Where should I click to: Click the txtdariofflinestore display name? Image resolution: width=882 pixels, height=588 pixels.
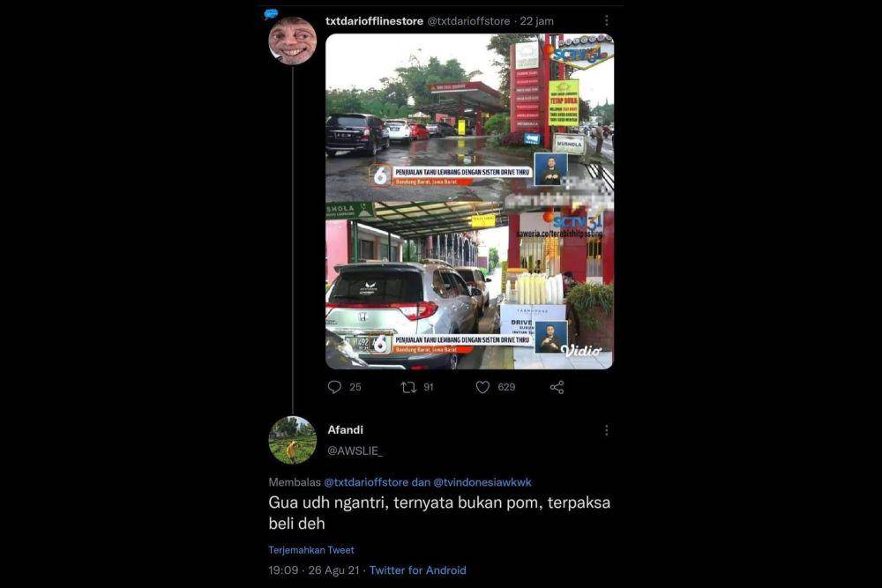coord(375,21)
